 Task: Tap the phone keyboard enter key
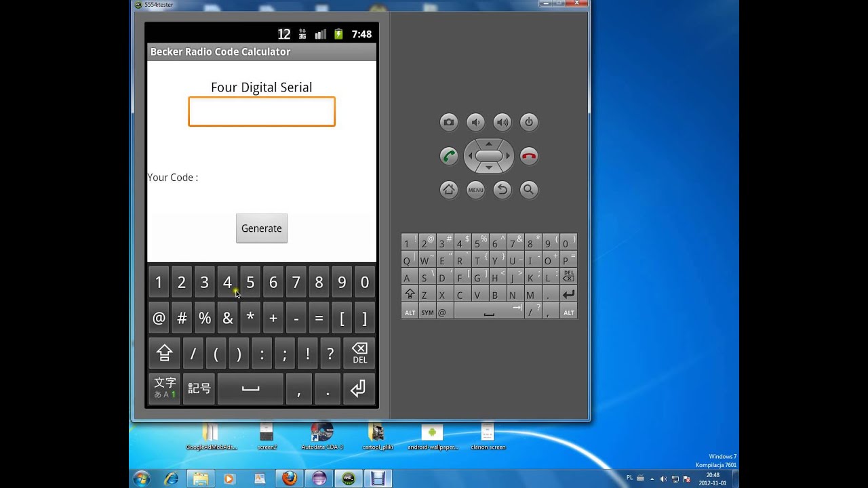point(358,388)
